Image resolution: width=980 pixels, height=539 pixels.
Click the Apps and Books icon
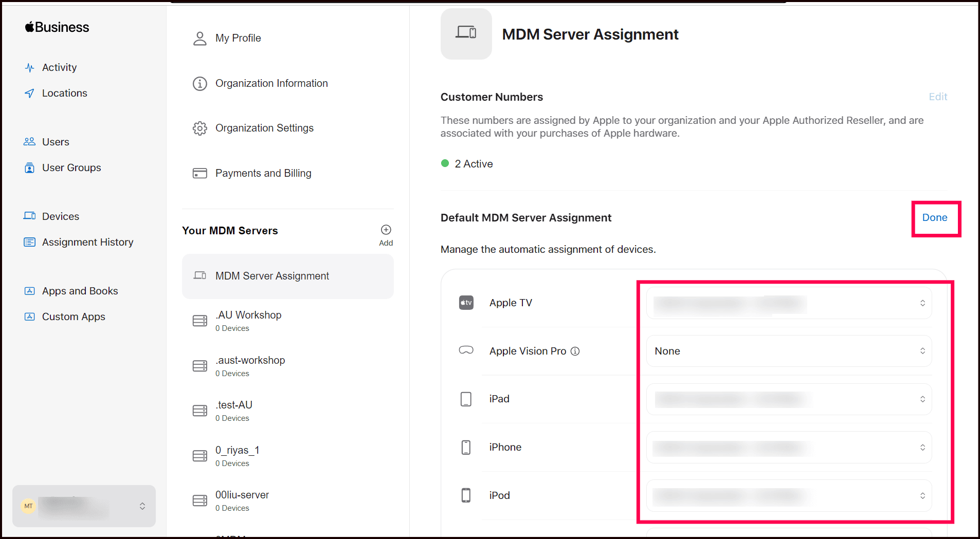30,291
